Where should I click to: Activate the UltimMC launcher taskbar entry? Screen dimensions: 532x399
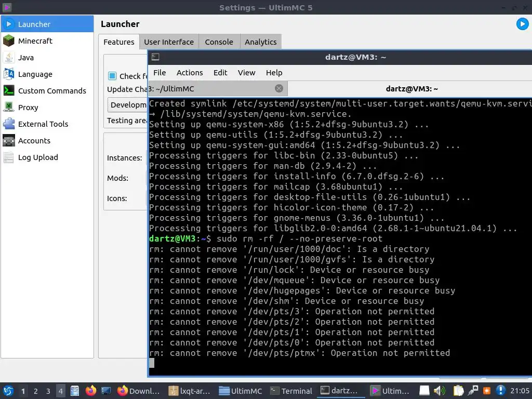(x=391, y=391)
